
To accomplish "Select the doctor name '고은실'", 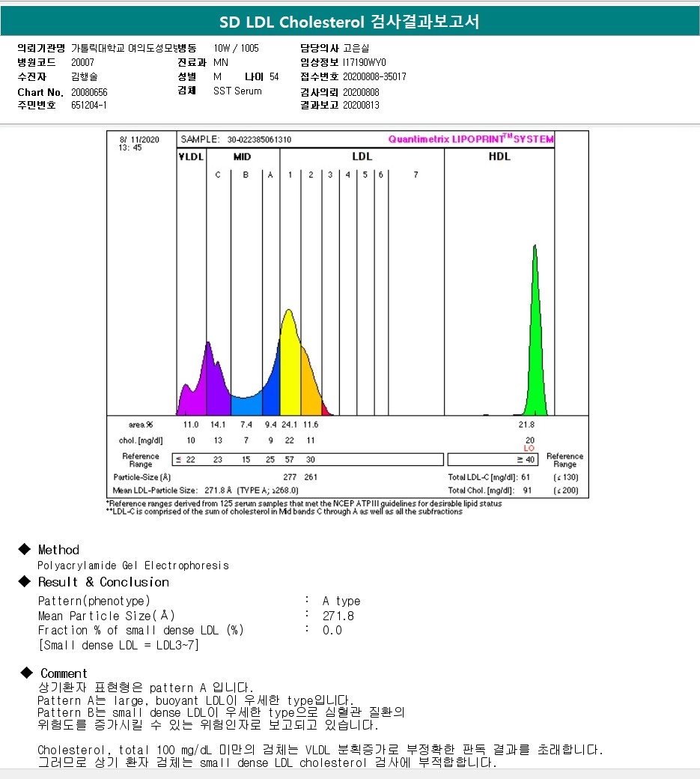I will (x=356, y=48).
